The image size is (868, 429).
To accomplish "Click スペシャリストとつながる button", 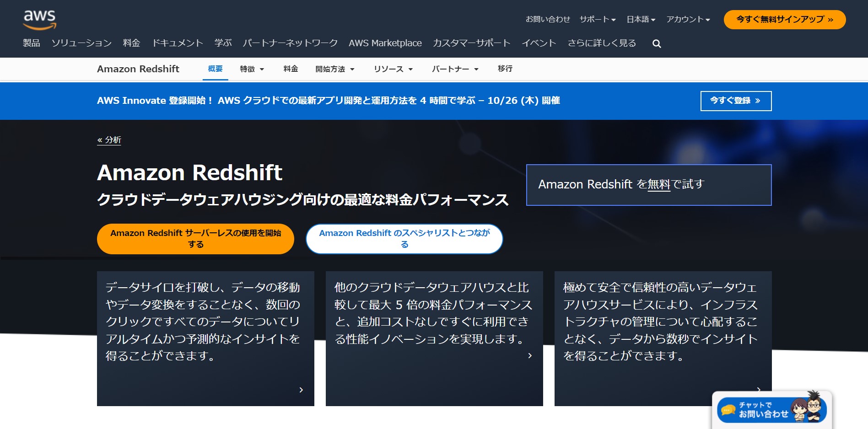I will click(404, 239).
